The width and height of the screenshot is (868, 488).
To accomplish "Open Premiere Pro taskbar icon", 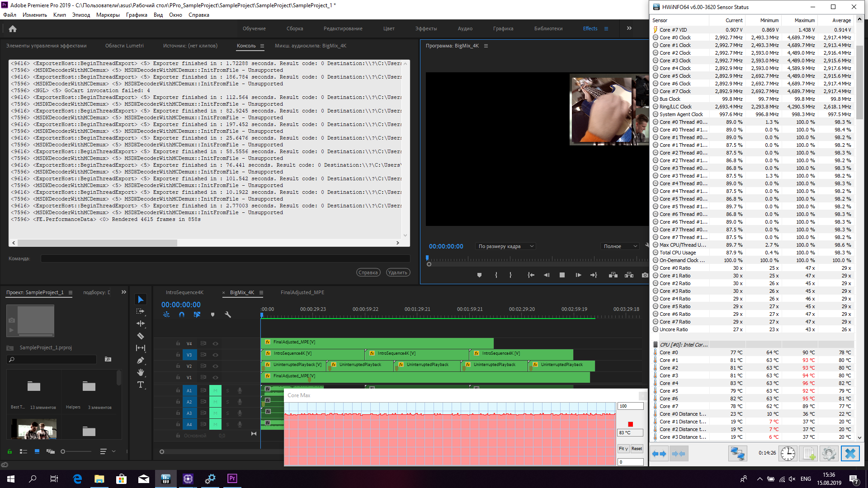I will (x=232, y=479).
